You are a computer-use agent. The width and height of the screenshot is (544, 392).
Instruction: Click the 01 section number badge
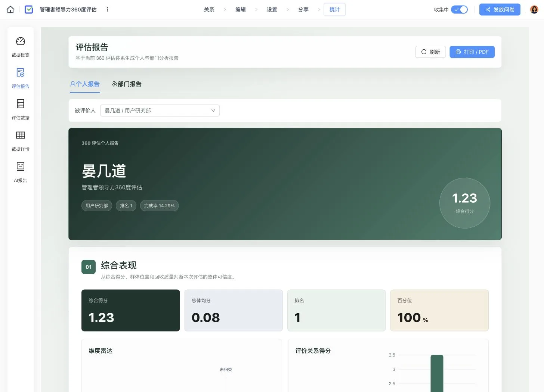(89, 267)
